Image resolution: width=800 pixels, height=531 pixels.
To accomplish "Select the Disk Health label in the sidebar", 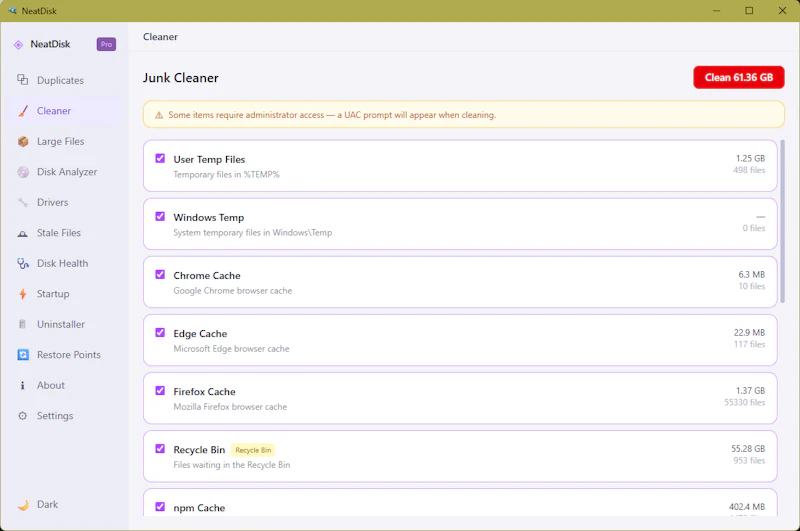I will click(x=62, y=263).
